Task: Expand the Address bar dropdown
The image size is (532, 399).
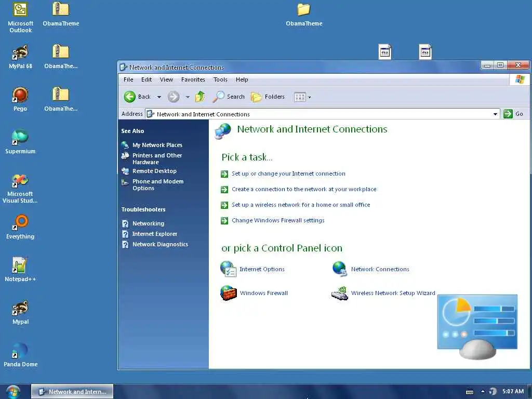Action: click(x=495, y=114)
